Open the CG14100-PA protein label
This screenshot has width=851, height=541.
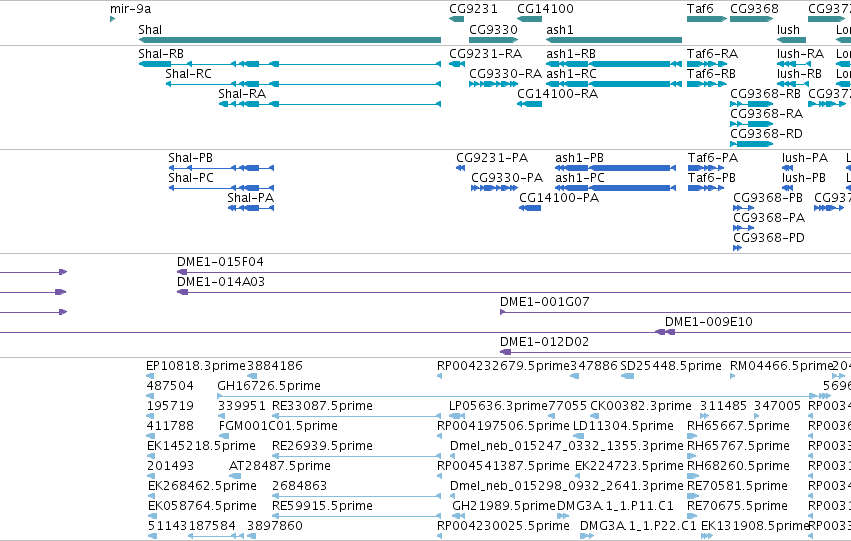point(559,198)
